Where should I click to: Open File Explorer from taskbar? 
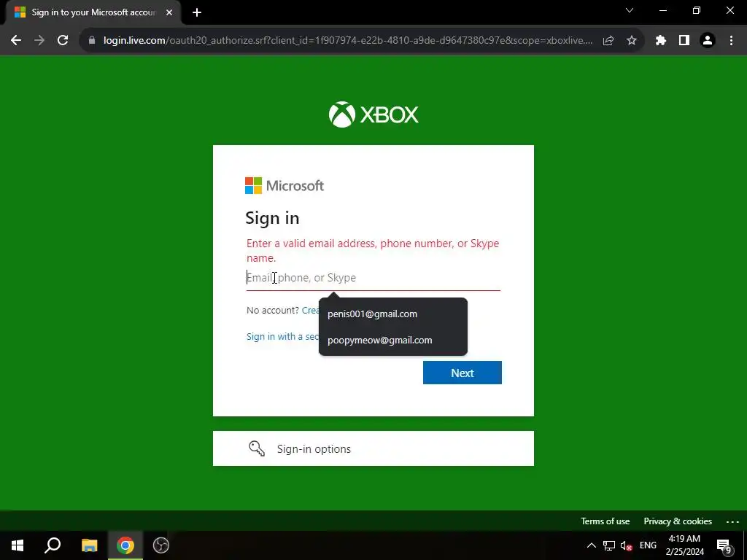(x=89, y=545)
